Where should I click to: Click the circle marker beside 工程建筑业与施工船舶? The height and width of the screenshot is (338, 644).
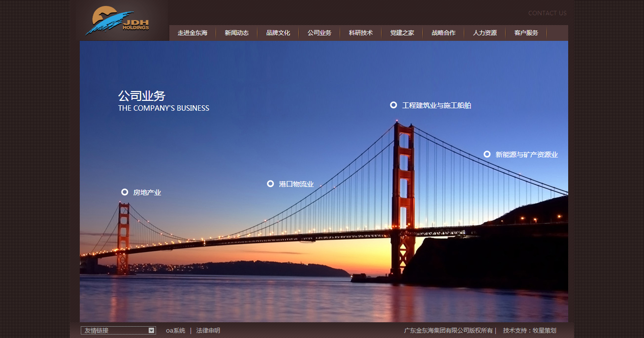click(393, 105)
